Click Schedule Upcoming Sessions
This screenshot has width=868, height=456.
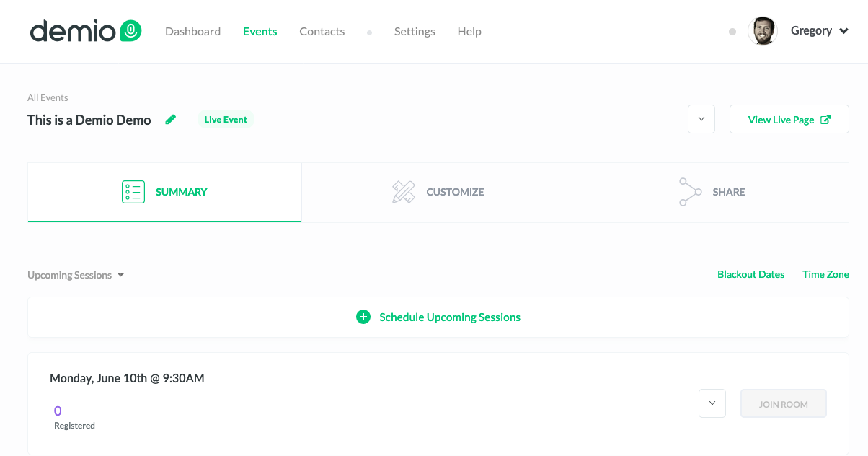[438, 317]
